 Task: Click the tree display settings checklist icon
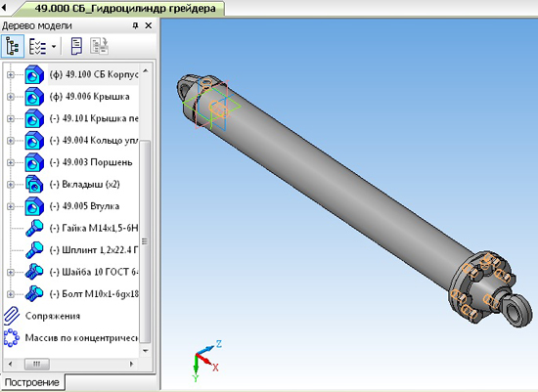point(37,46)
